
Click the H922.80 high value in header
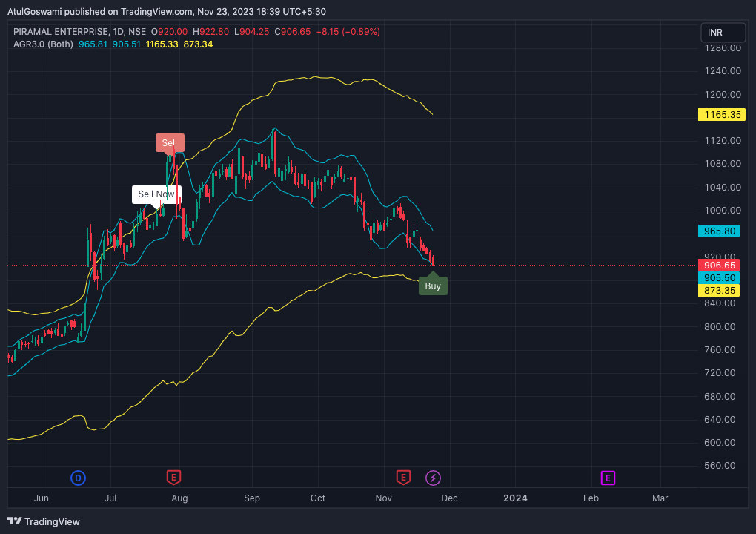point(210,32)
